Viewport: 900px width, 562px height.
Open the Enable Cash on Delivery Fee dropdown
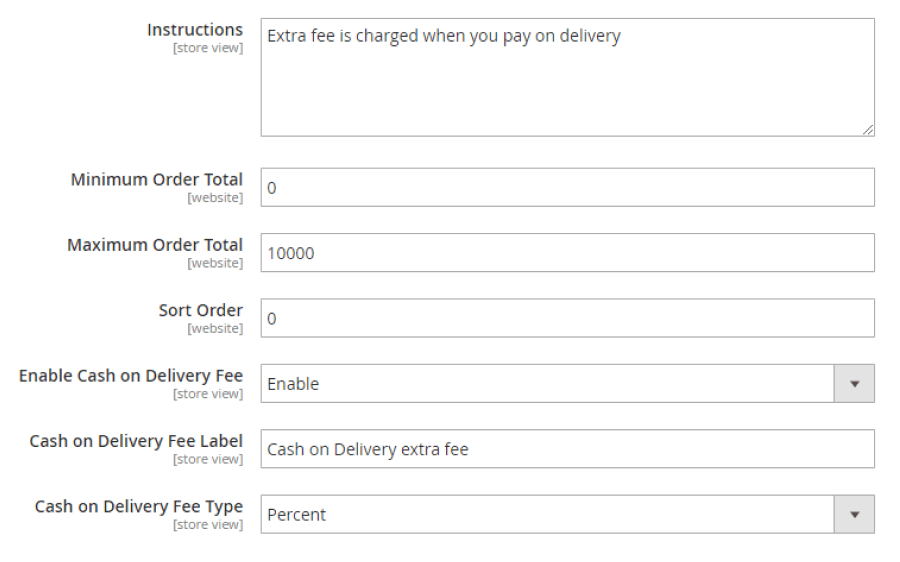(x=548, y=384)
